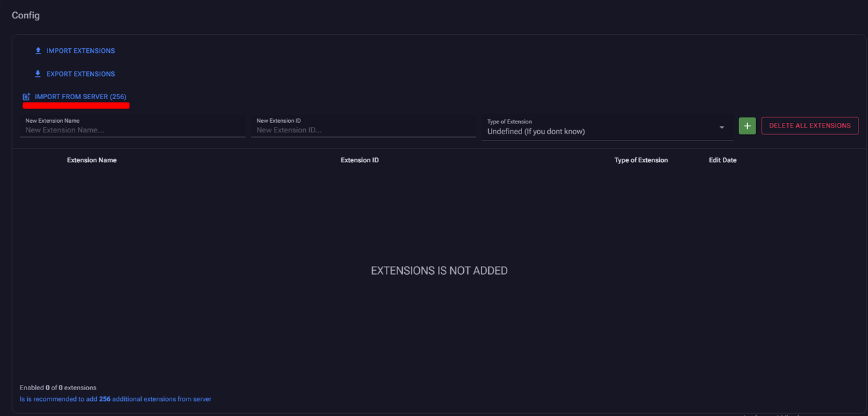The height and width of the screenshot is (416, 868).
Task: Import the 256 extensions from server
Action: click(81, 97)
